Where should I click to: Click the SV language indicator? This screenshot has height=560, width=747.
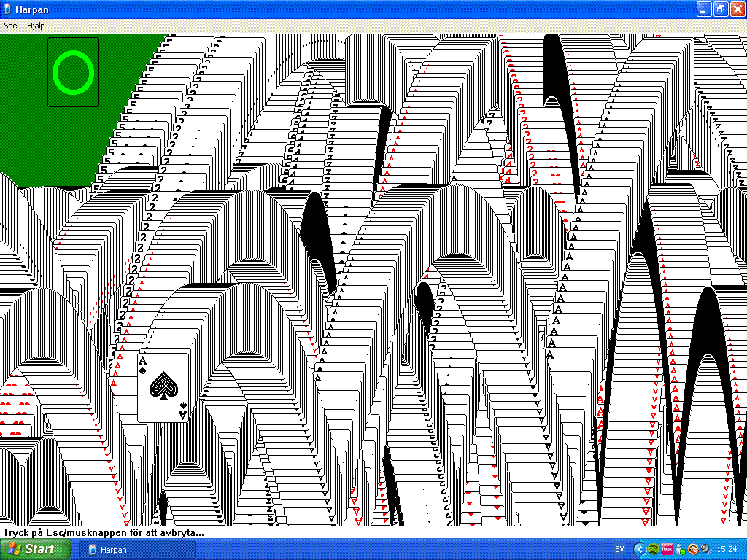619,549
